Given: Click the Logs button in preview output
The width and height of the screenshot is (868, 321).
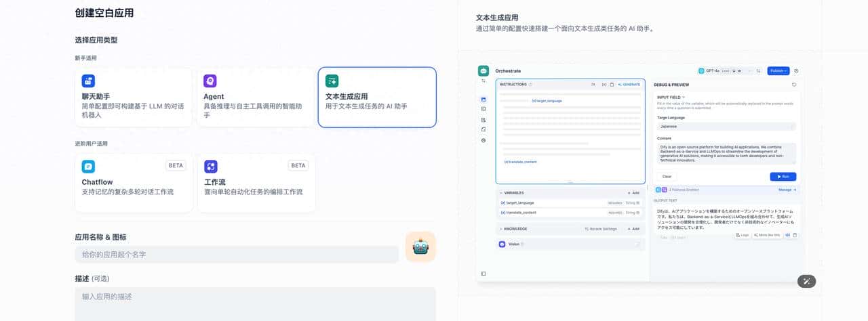Looking at the screenshot, I should (741, 235).
